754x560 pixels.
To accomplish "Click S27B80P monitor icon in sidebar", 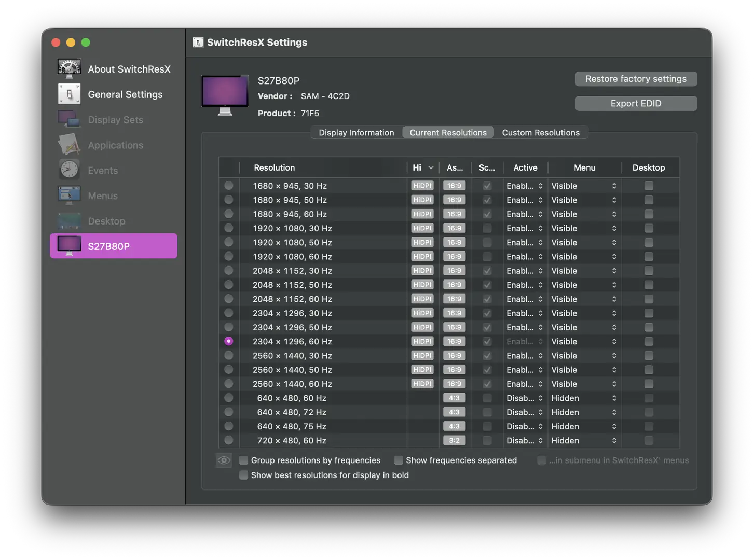I will point(69,246).
